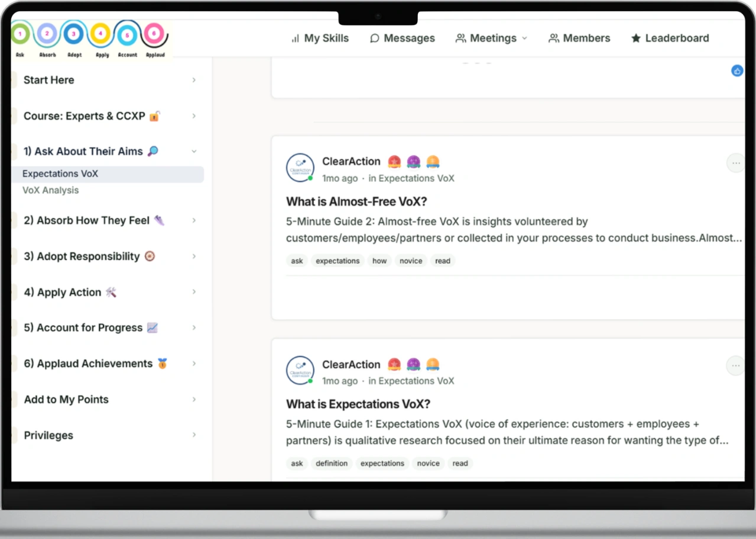Click 'novice' tag on What is Expectations VoX? post
The height and width of the screenshot is (539, 756).
pos(429,463)
